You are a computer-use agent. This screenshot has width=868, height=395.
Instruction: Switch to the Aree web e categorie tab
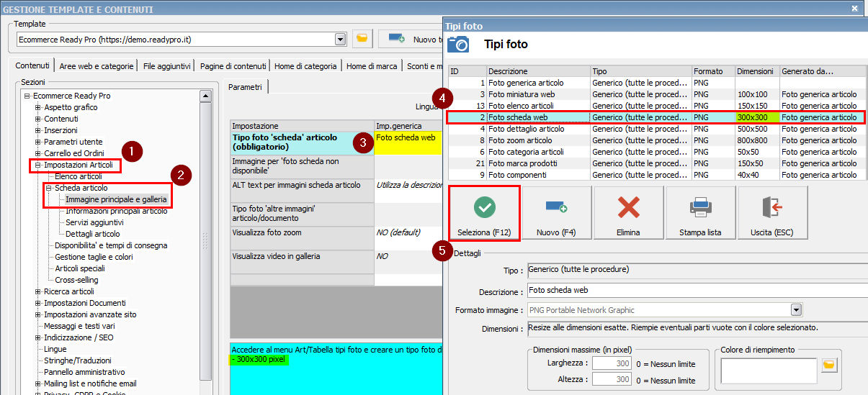coord(97,66)
